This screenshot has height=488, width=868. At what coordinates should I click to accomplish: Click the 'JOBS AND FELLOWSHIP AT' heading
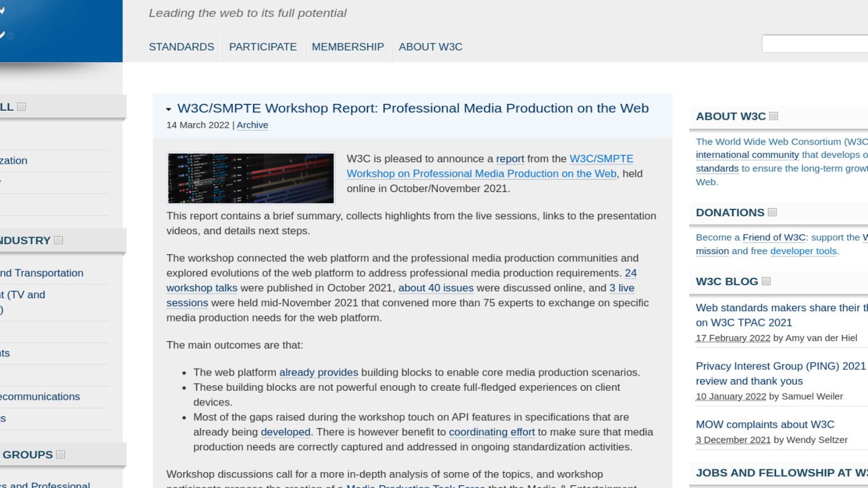click(782, 473)
